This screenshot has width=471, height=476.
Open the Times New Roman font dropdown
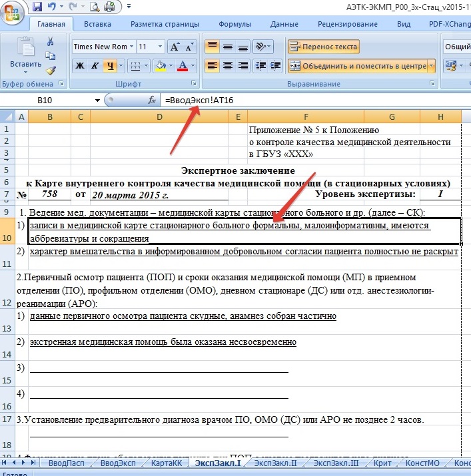point(132,47)
